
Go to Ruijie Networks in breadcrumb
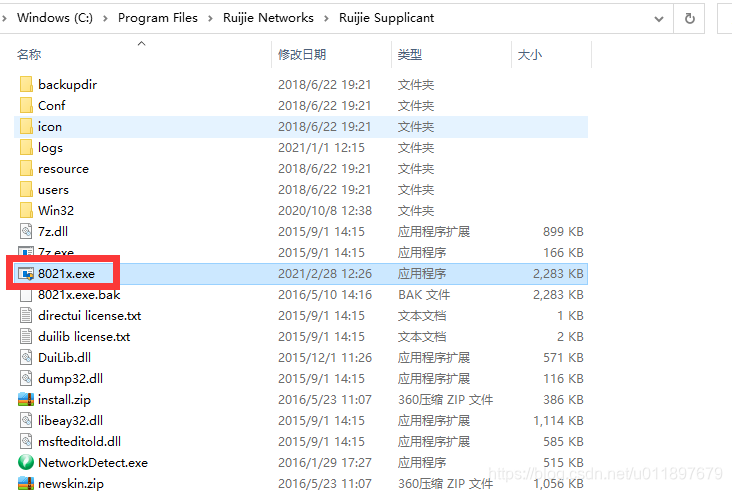pyautogui.click(x=268, y=18)
